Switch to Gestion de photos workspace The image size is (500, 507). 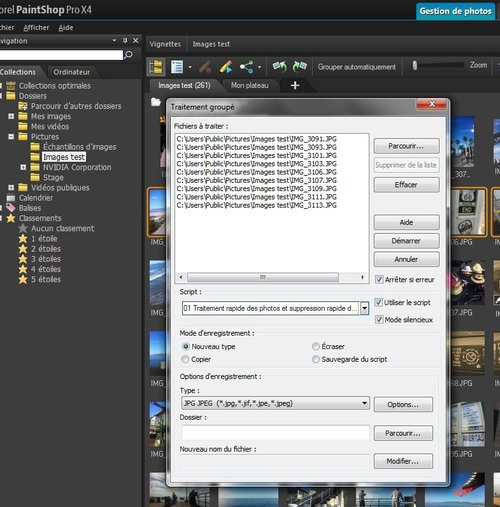455,11
